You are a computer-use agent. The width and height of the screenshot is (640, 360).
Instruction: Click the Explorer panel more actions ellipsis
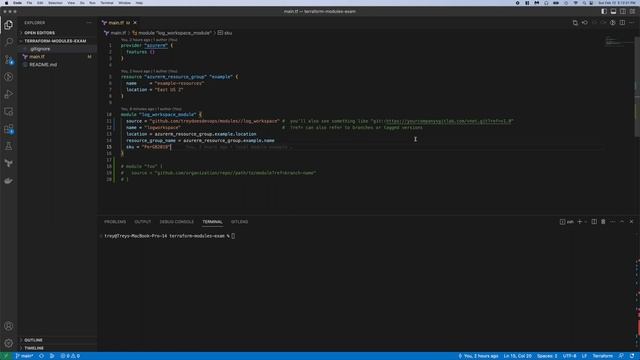(x=89, y=23)
